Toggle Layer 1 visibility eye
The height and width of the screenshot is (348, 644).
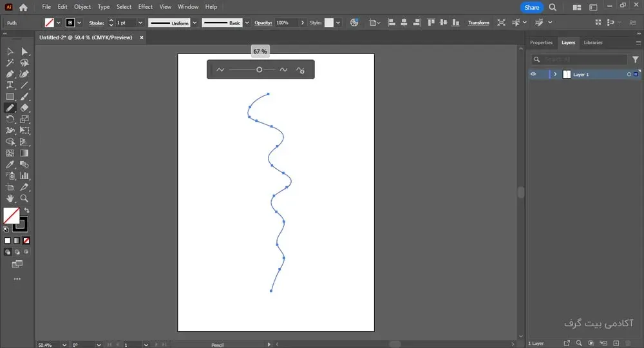click(x=533, y=74)
